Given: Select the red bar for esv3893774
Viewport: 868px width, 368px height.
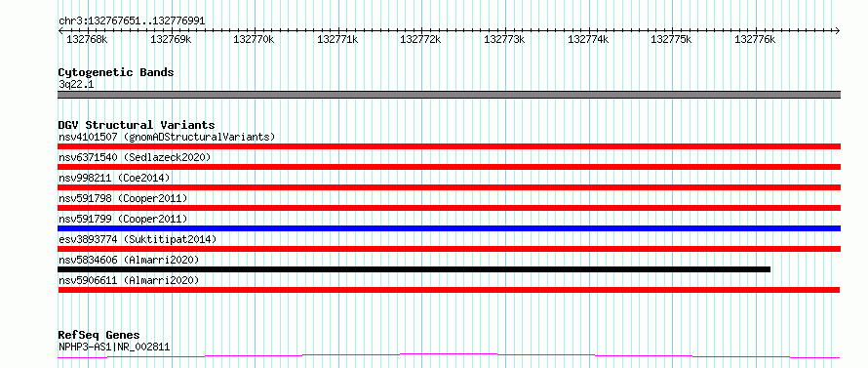Looking at the screenshot, I should point(449,249).
